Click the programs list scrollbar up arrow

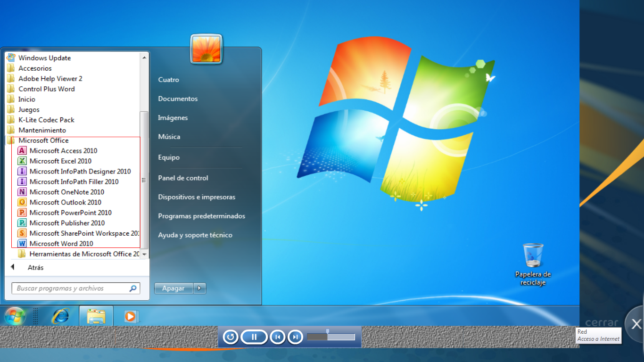(145, 57)
